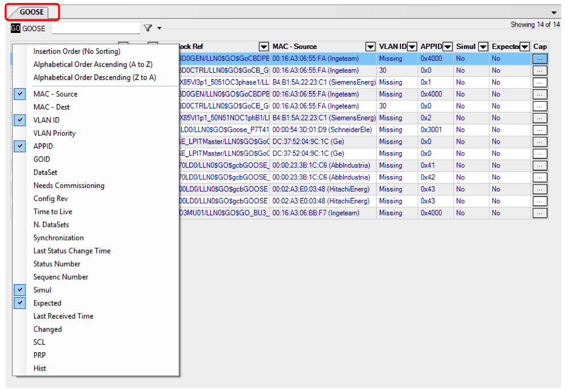Toggle the VLAN ID column visibility
This screenshot has width=568, height=392.
(x=20, y=120)
